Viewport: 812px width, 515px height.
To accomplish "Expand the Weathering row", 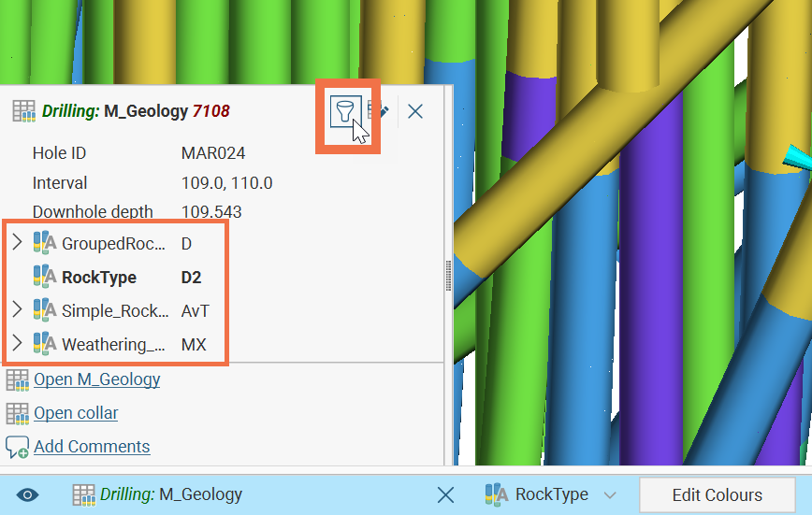I will click(x=17, y=344).
